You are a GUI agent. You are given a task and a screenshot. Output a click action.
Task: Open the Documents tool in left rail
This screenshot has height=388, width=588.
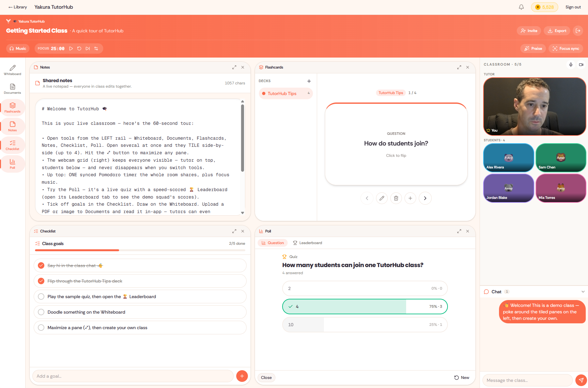click(x=12, y=89)
